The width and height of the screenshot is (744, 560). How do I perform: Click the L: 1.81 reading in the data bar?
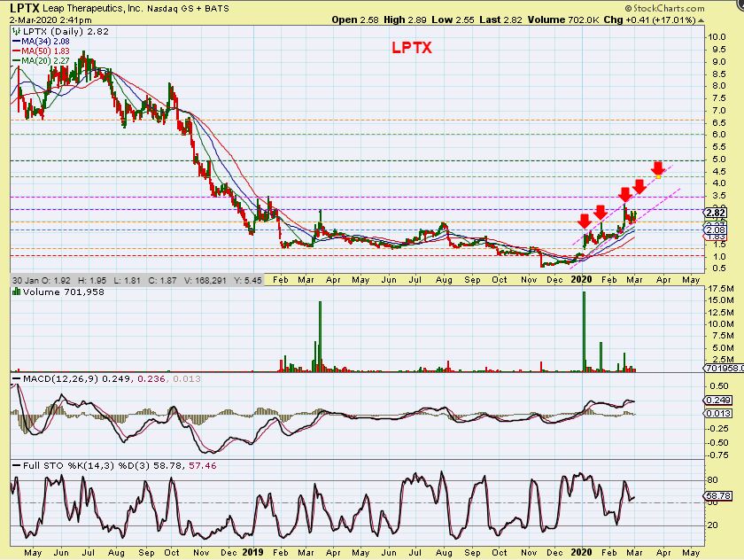coord(128,281)
